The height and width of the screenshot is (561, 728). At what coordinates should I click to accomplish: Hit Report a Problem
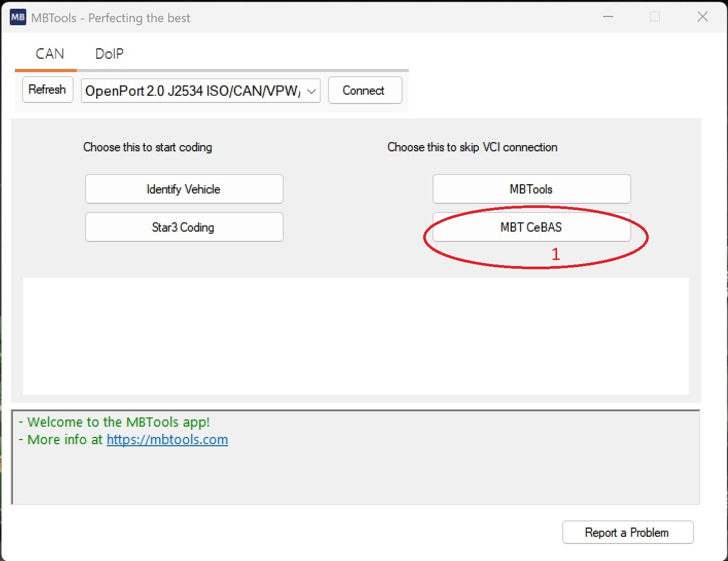627,532
